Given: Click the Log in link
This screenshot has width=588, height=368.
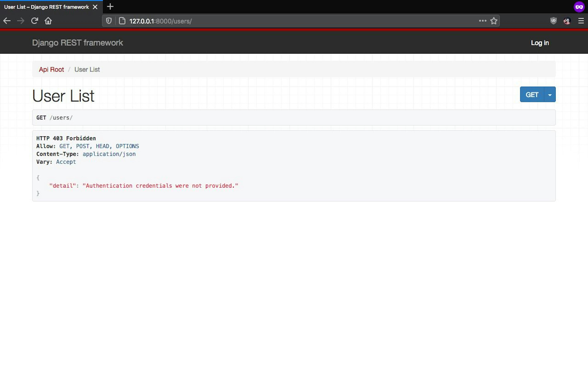Looking at the screenshot, I should pyautogui.click(x=540, y=43).
